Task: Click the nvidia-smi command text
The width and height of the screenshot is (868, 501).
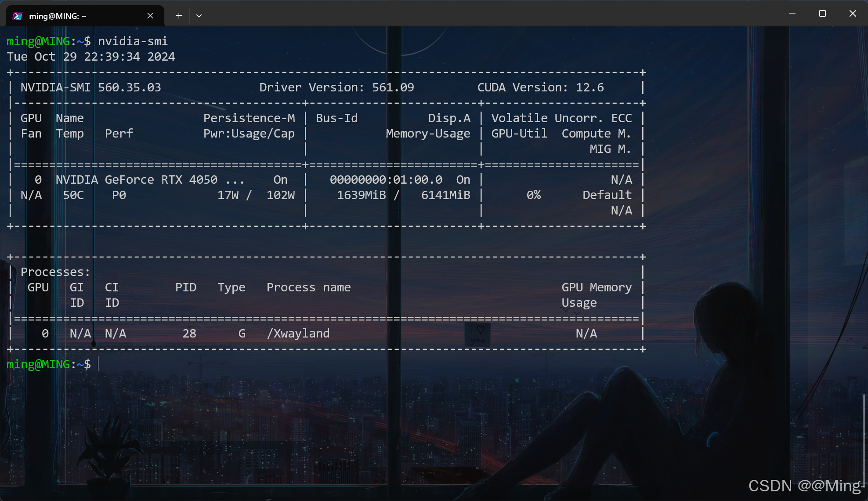Action: coord(132,41)
